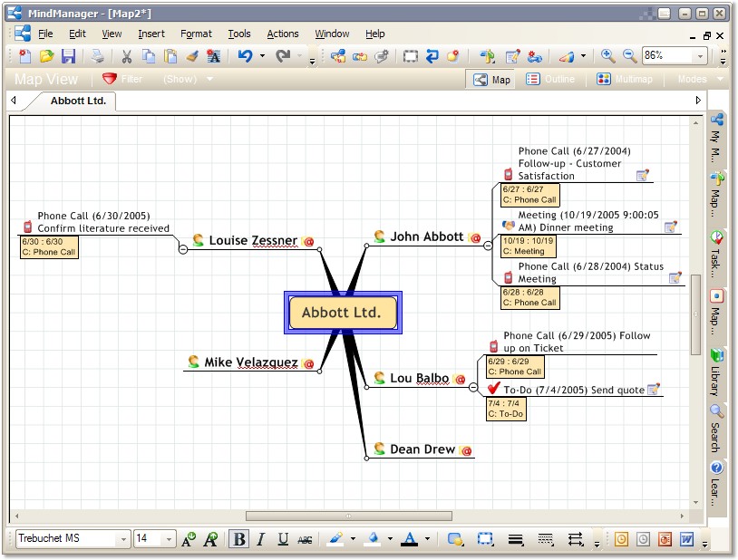Click the font color A button

tap(410, 539)
